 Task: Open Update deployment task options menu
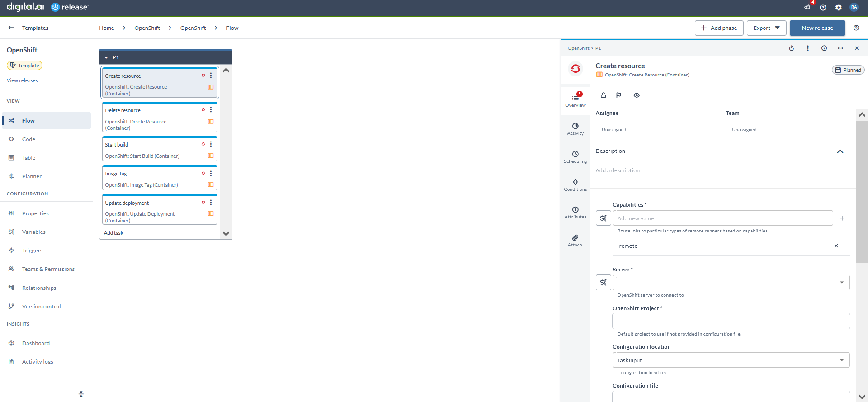[x=211, y=203]
